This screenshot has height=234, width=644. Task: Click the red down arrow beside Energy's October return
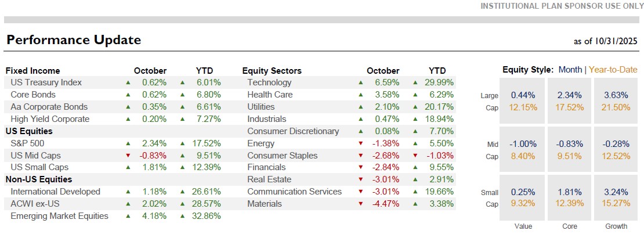pyautogui.click(x=360, y=143)
